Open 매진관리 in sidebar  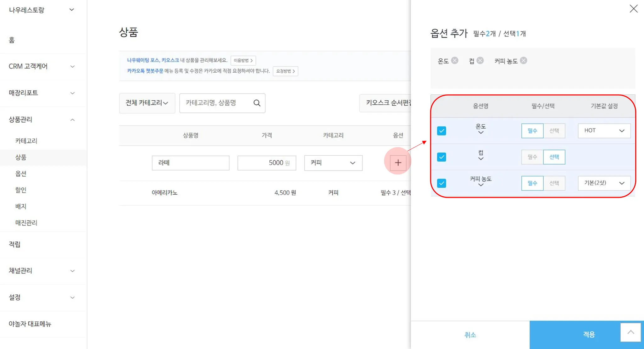tap(26, 223)
